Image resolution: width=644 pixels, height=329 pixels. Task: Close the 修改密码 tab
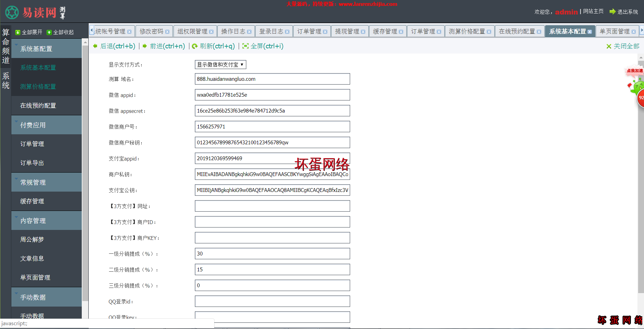pyautogui.click(x=167, y=32)
